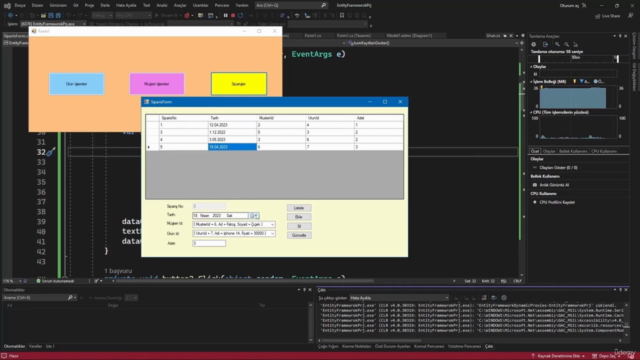Stop debugging with the red stop icon
The image size is (640, 360).
click(x=233, y=16)
